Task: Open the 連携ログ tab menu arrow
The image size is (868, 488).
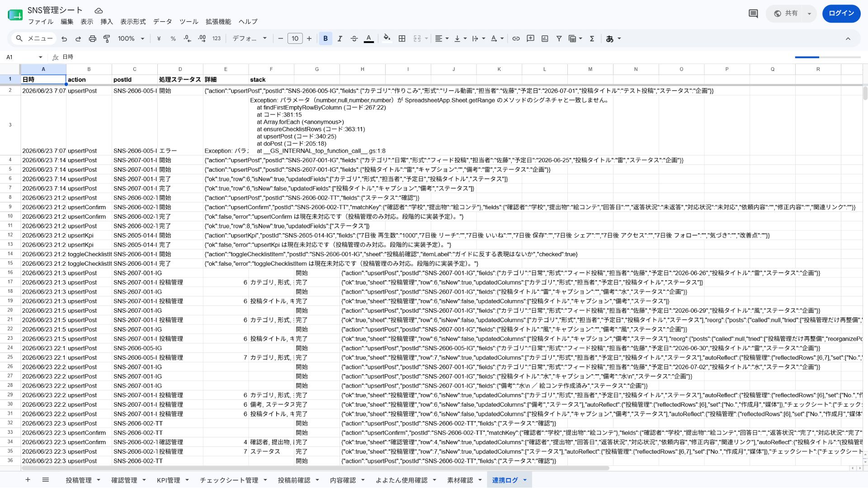Action: tap(525, 480)
